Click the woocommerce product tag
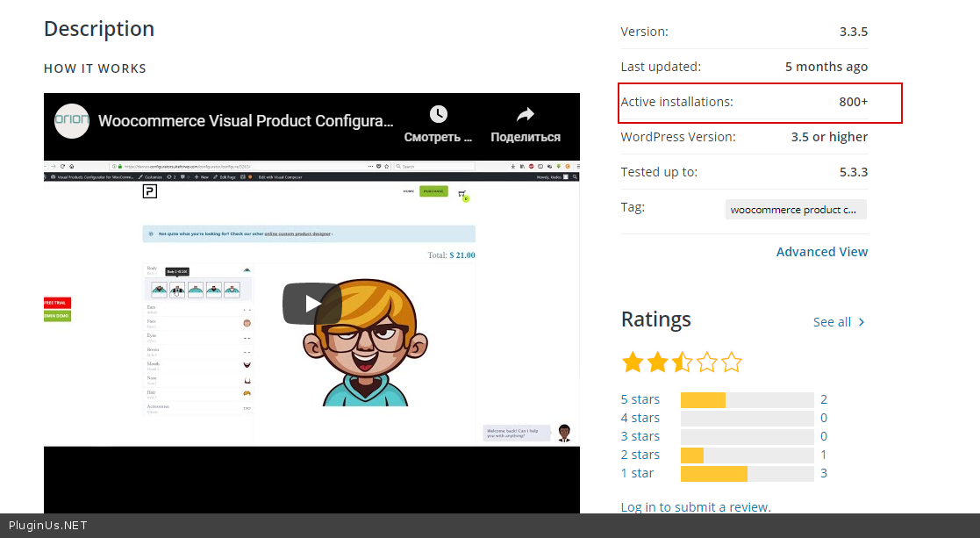Screen dimensions: 980x538 click(x=796, y=210)
